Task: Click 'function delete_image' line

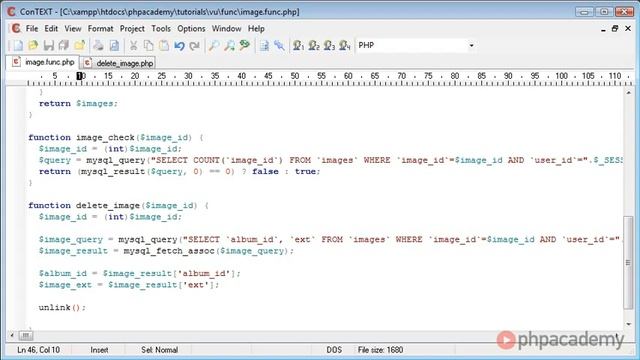Action: click(x=118, y=206)
